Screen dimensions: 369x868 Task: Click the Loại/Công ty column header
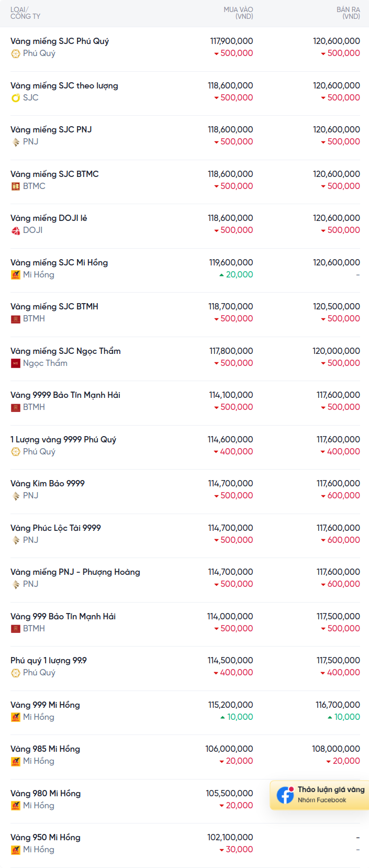(25, 13)
